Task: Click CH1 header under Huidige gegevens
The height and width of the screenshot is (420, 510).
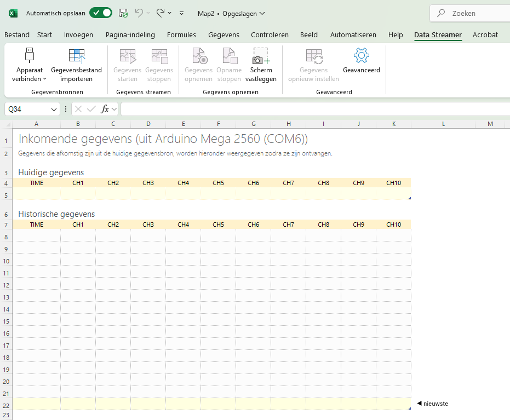Action: [x=78, y=183]
